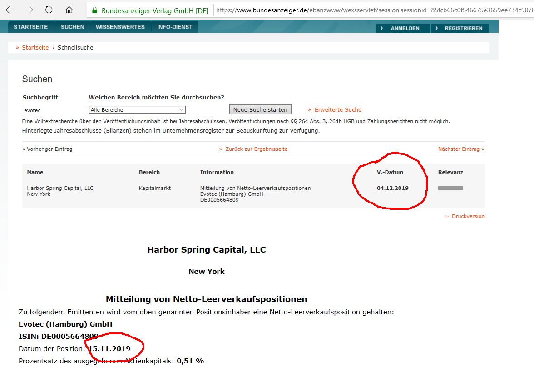Click the grey Relevanz relevance bar

click(x=450, y=188)
